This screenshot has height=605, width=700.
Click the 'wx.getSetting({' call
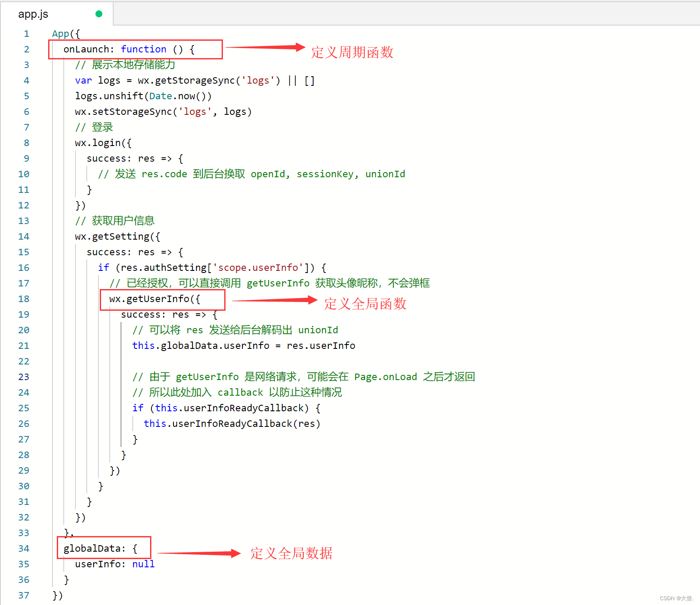pyautogui.click(x=117, y=237)
